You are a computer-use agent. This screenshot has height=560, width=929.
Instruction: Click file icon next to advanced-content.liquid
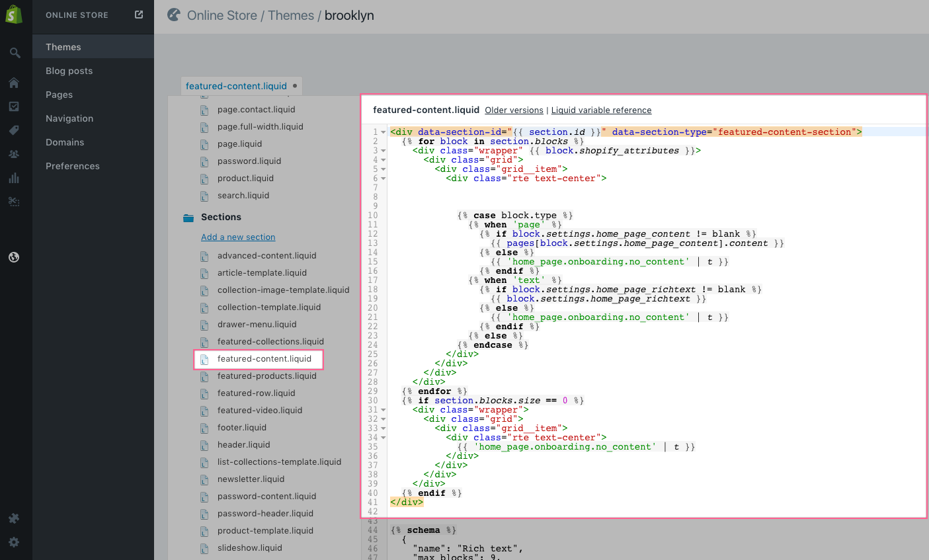204,256
